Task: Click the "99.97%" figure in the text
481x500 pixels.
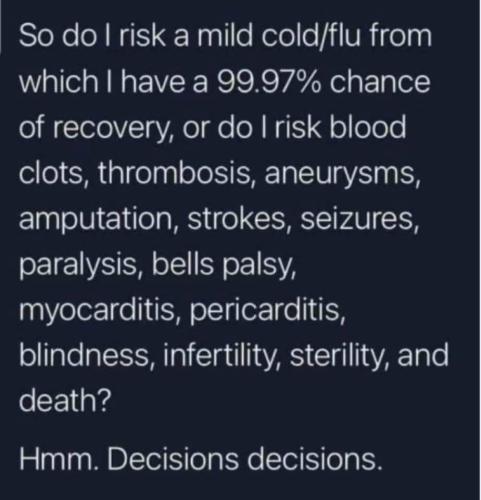Action: [269, 82]
